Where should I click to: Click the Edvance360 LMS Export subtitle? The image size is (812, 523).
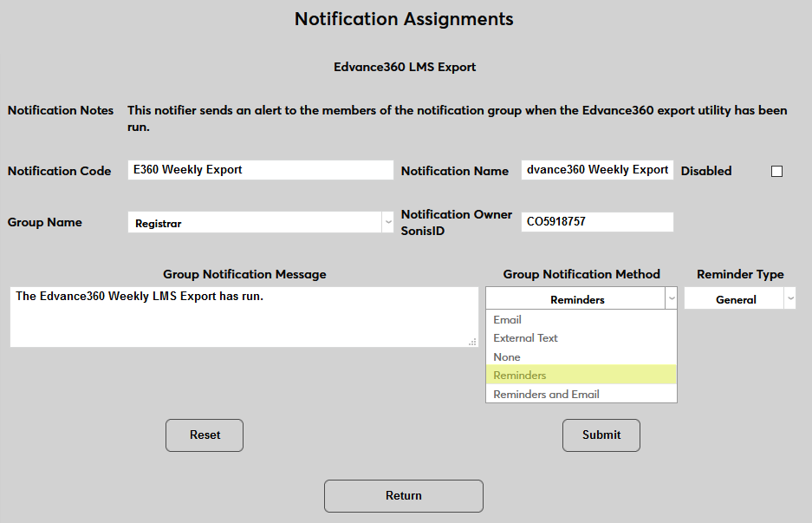click(x=405, y=67)
